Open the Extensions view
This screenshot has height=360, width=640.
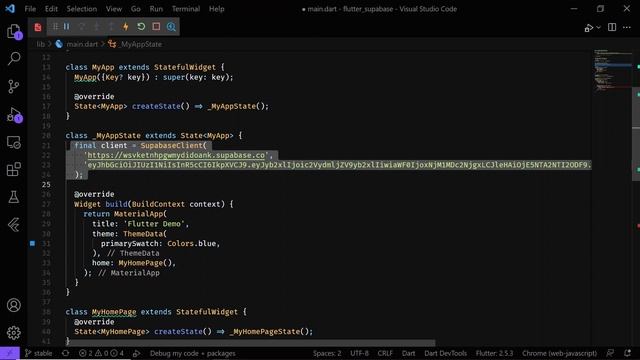click(13, 169)
